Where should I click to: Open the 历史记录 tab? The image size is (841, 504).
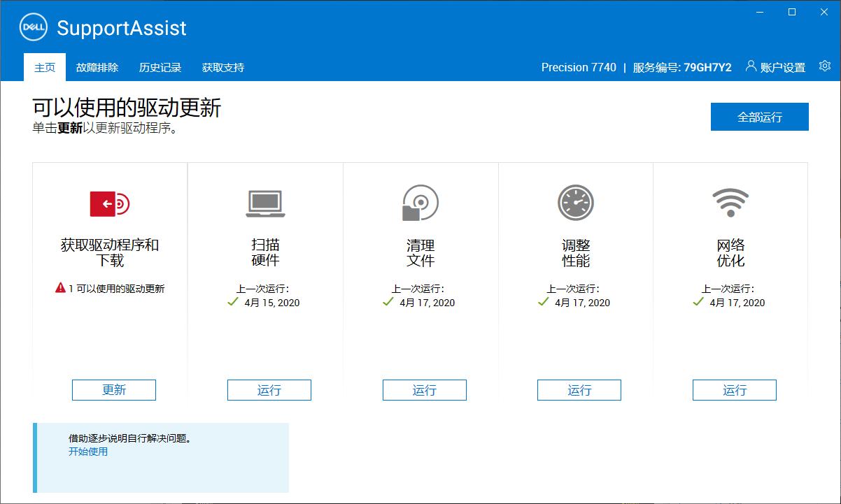point(159,67)
